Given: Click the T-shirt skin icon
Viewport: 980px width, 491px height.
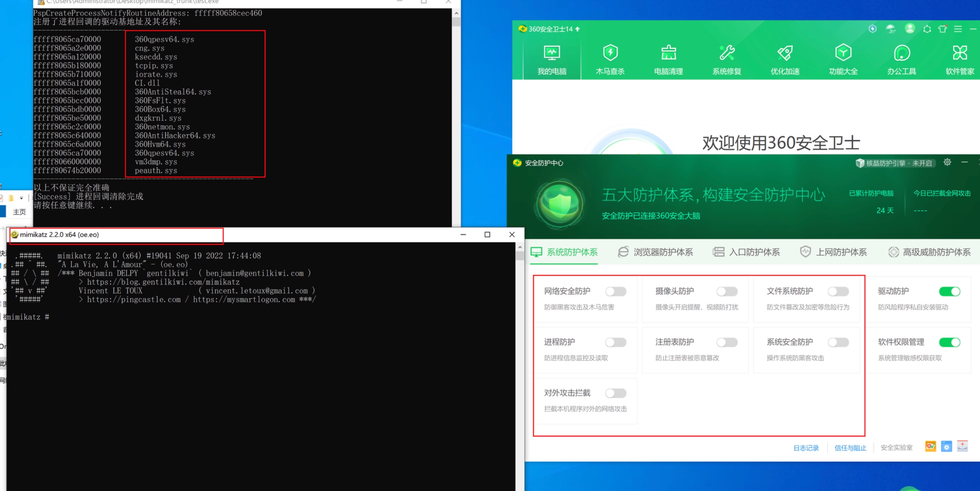Looking at the screenshot, I should pos(942,29).
